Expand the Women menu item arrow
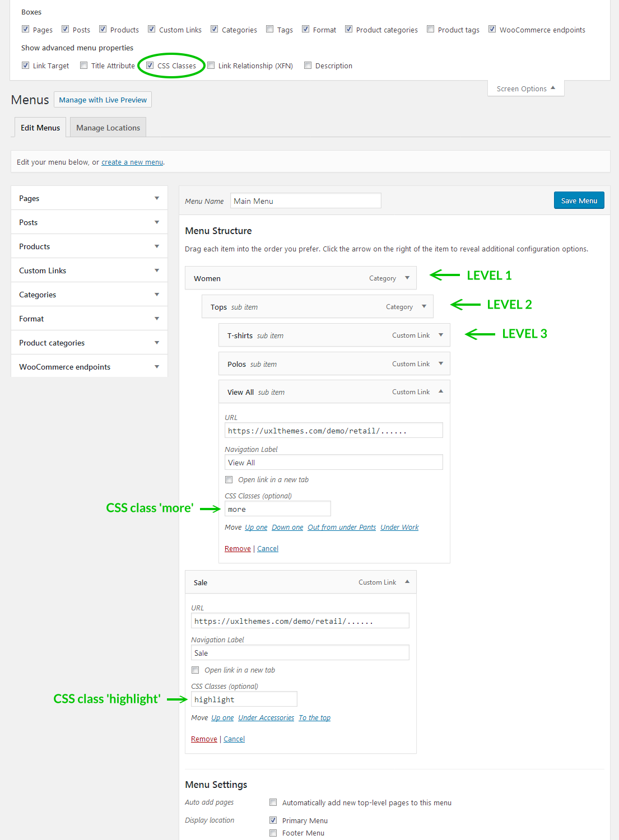619x840 pixels. coord(407,278)
